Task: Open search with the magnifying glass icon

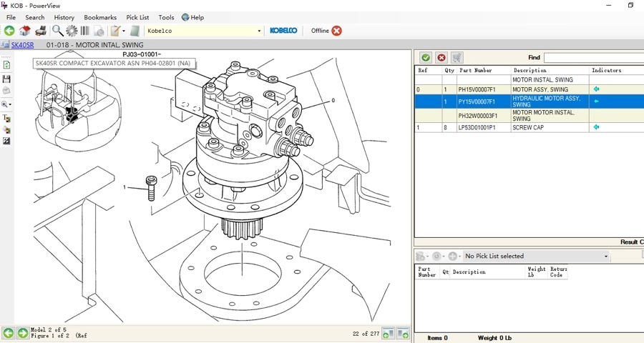Action: tap(57, 31)
